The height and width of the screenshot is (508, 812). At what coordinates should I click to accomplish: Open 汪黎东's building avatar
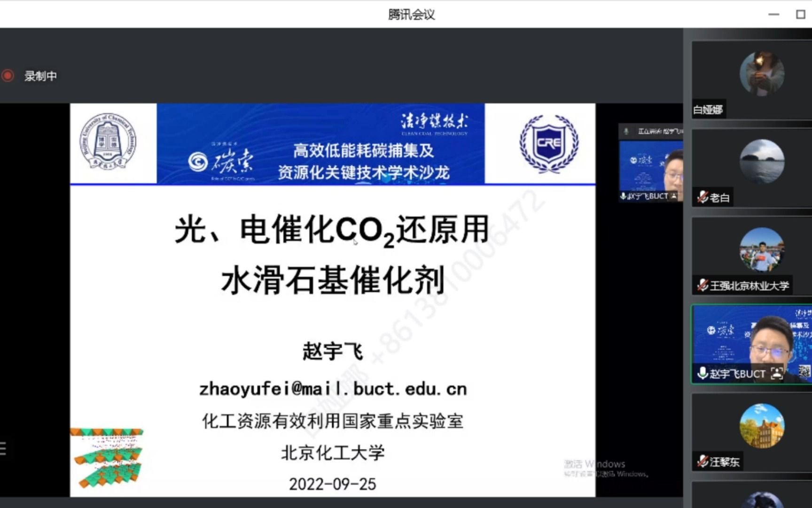coord(762,426)
